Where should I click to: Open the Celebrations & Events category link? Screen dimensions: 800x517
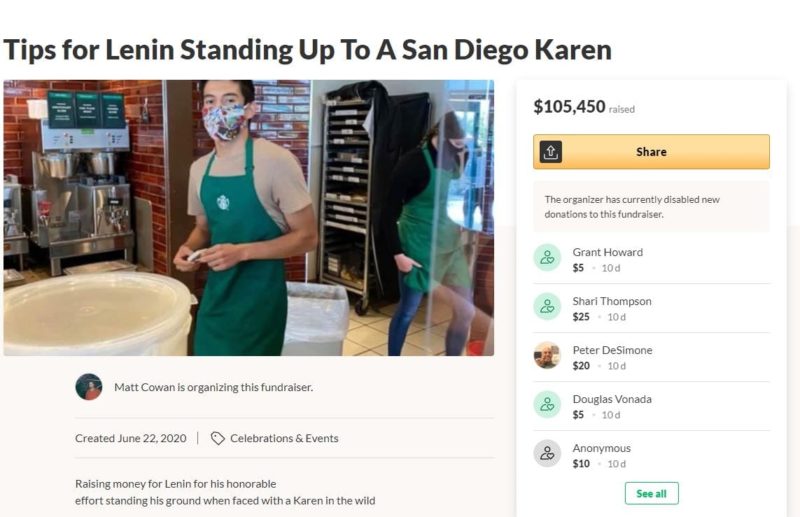(x=284, y=438)
